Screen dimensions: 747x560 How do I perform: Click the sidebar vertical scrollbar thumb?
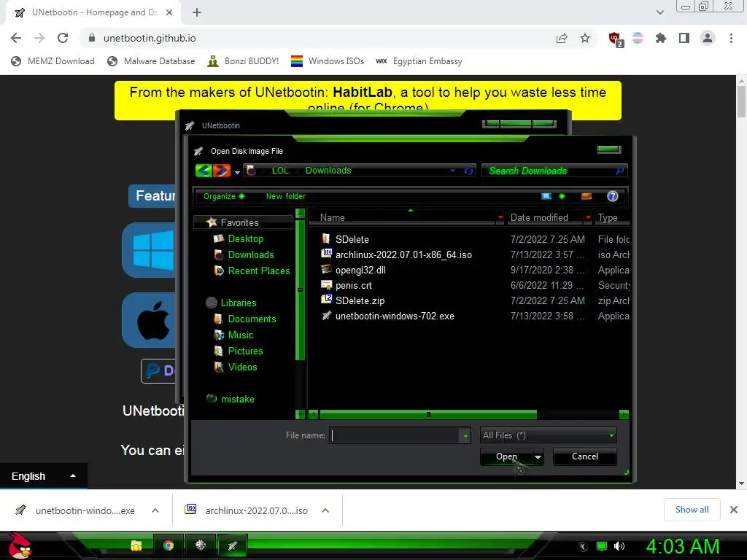[x=300, y=289]
